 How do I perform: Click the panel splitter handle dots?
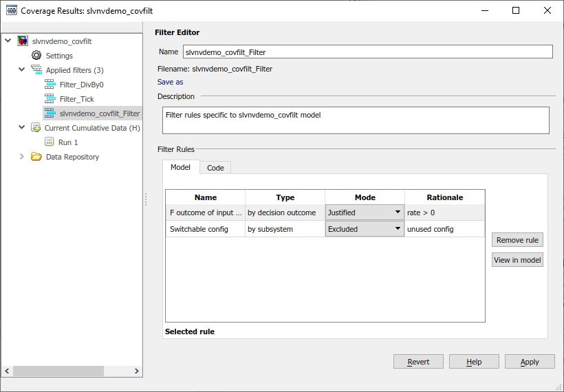click(146, 199)
